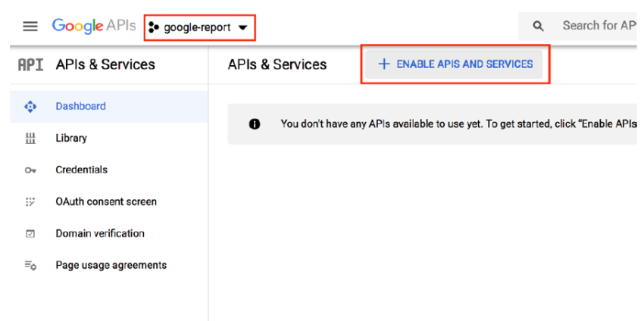Open the Page usage agreements text label

click(x=111, y=266)
